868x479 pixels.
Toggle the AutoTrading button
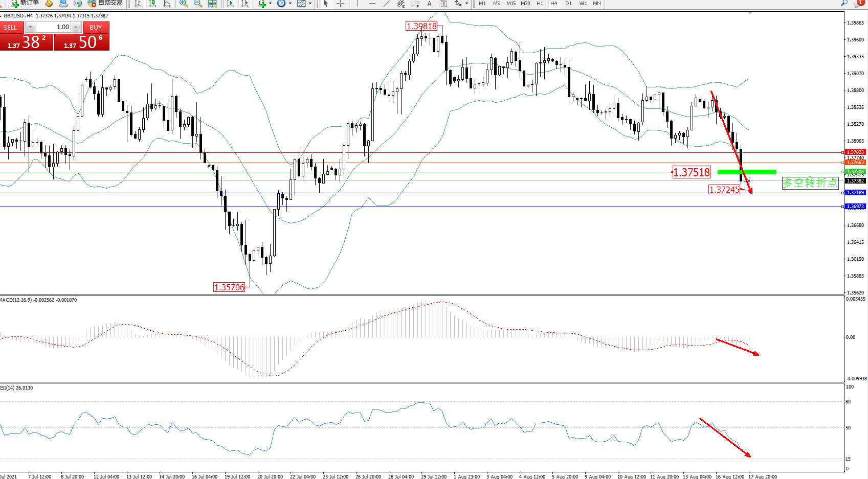tap(105, 3)
